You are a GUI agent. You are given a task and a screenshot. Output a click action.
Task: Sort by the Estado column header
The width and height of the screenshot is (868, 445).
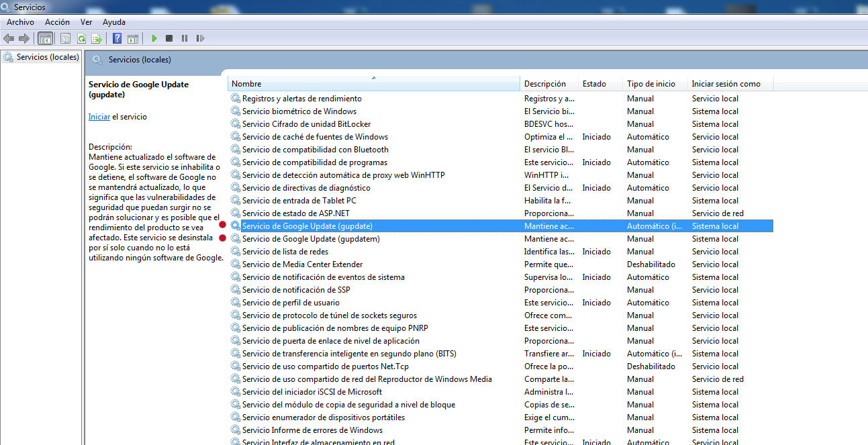tap(601, 84)
